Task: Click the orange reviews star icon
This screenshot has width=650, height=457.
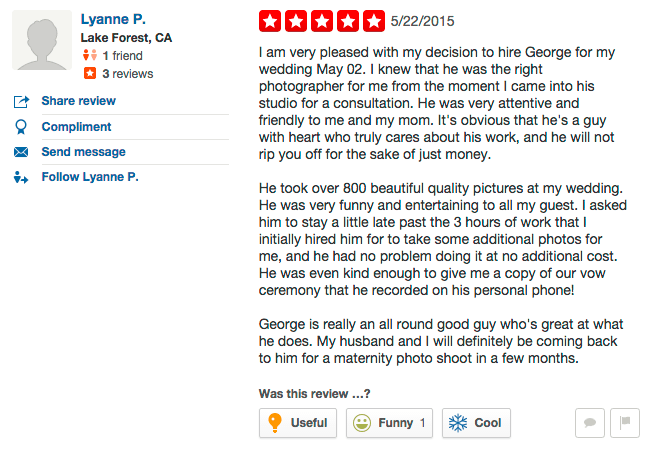Action: (x=90, y=74)
